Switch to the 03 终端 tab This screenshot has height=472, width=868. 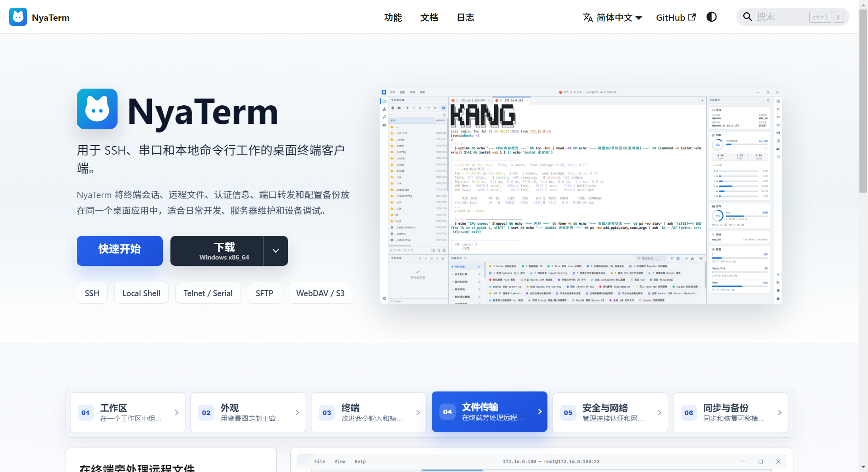click(369, 413)
